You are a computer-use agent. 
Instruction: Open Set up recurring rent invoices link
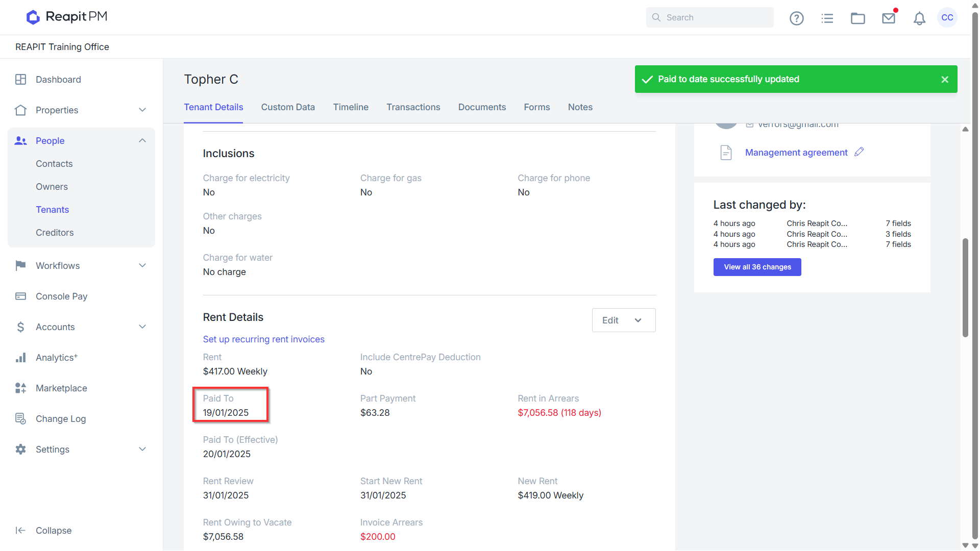pyautogui.click(x=263, y=339)
